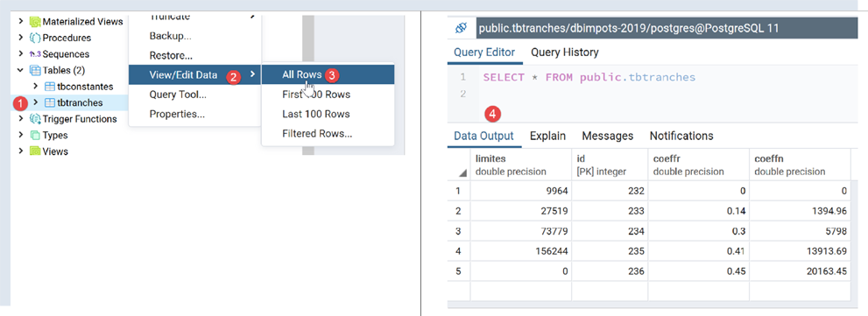Image resolution: width=868 pixels, height=316 pixels.
Task: Expand the Materialized Views node
Action: (x=21, y=22)
